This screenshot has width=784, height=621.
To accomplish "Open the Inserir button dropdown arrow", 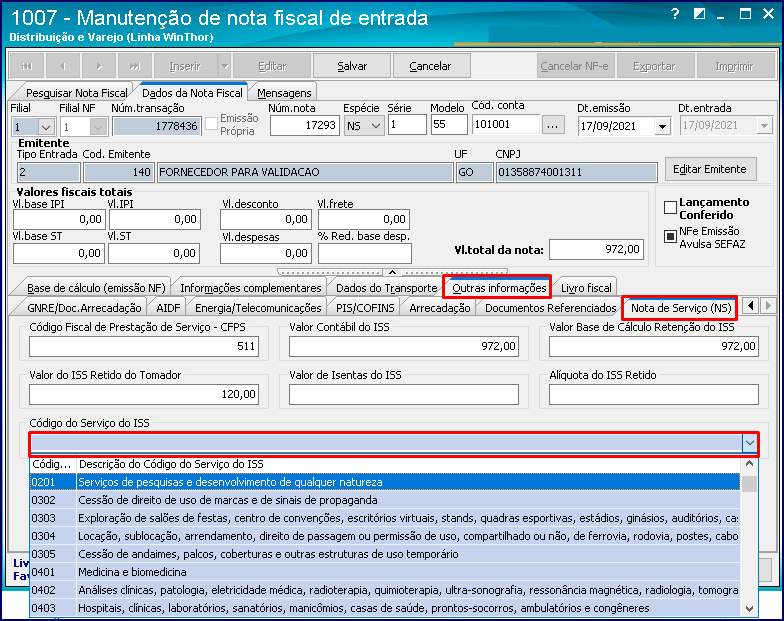I will (x=224, y=66).
